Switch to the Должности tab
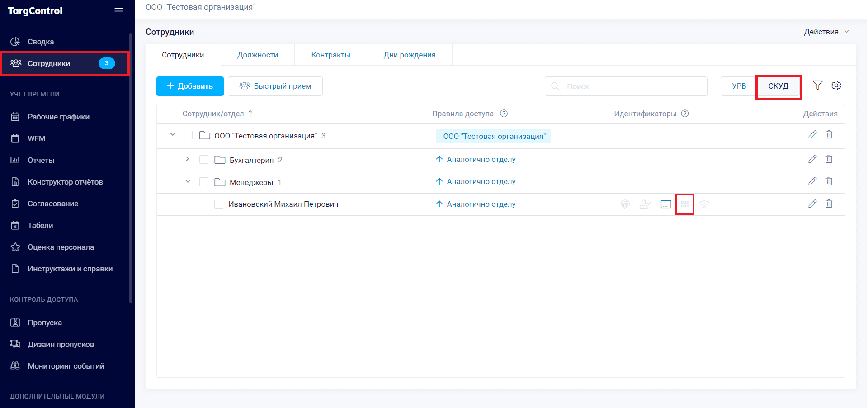 tap(257, 54)
